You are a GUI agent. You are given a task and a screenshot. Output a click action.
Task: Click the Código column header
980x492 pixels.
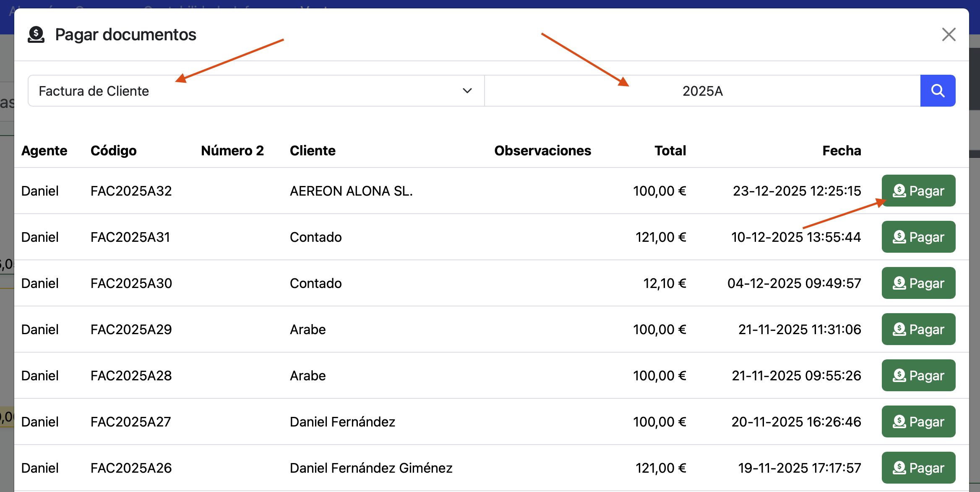tap(114, 150)
